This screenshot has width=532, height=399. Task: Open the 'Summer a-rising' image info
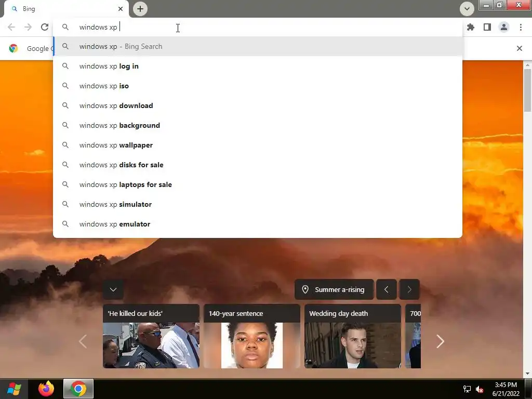[334, 289]
